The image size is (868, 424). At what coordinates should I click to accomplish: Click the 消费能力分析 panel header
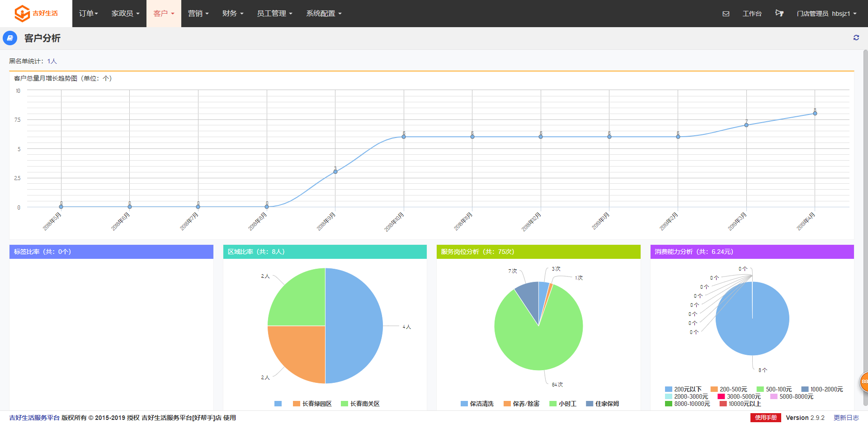[752, 252]
